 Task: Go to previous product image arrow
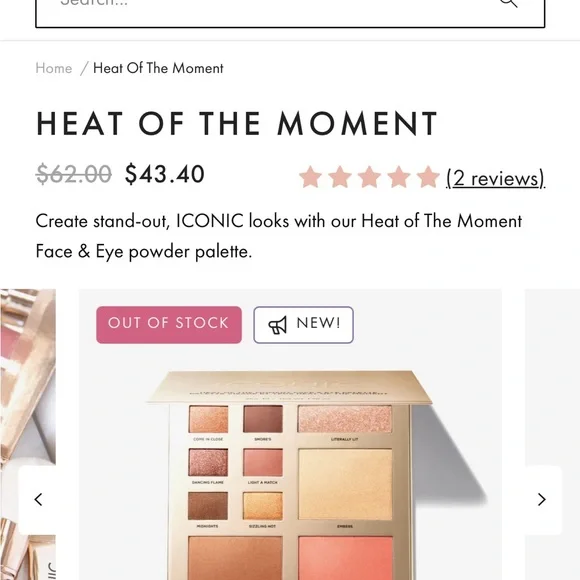point(38,499)
